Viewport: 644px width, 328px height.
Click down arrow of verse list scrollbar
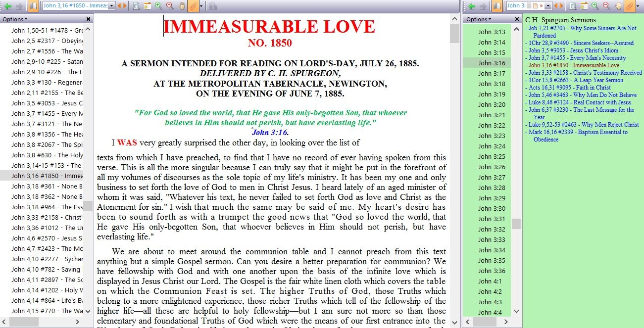516,312
